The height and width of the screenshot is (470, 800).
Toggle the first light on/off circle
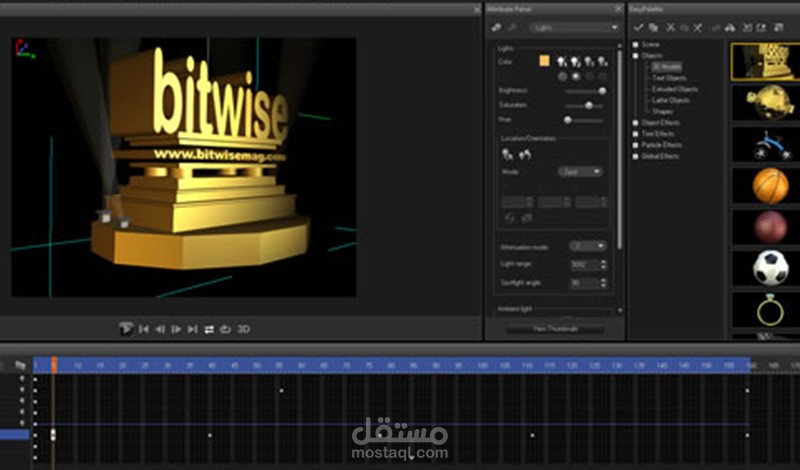pyautogui.click(x=562, y=77)
